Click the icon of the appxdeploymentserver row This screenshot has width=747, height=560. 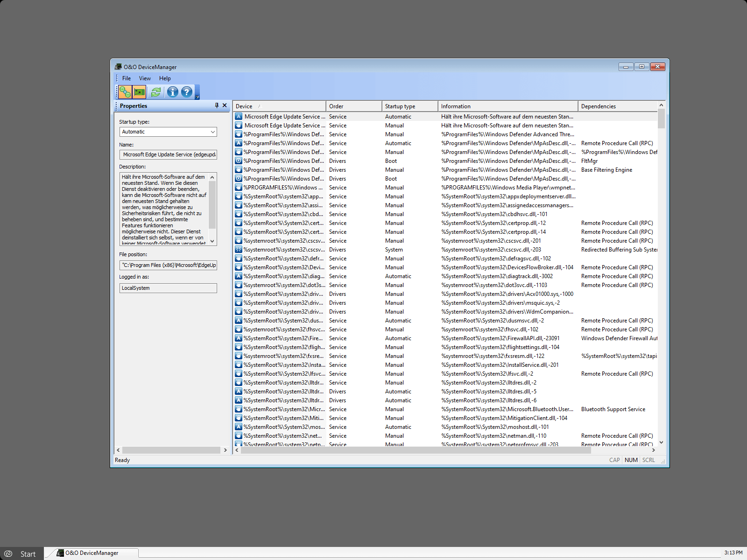(239, 196)
